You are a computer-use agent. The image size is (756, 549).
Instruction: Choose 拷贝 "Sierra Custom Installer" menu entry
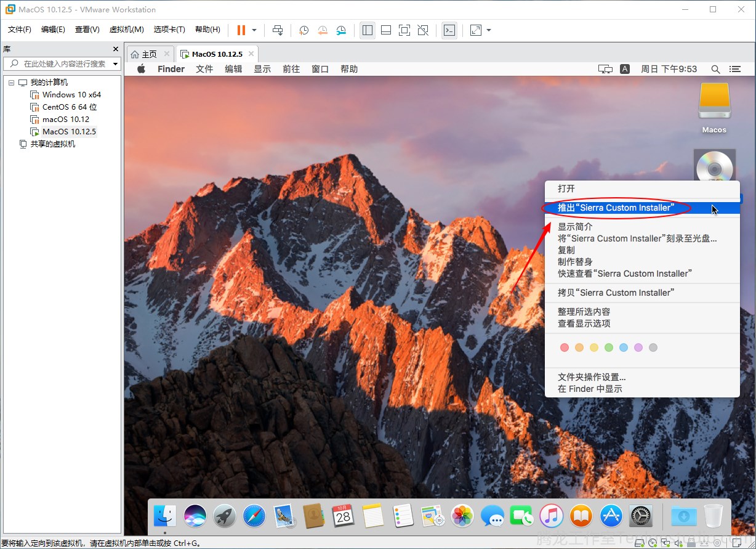[642, 293]
